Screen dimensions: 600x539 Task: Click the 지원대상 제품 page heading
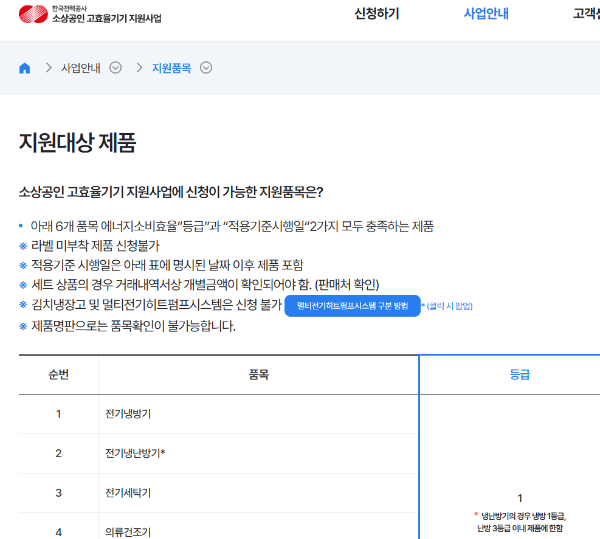click(x=77, y=143)
